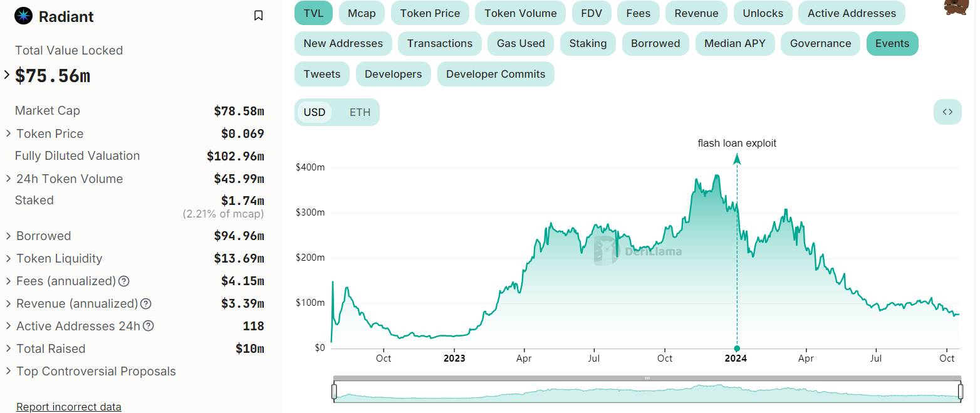
Task: Expand Top Controversial Proposals
Action: click(8, 372)
